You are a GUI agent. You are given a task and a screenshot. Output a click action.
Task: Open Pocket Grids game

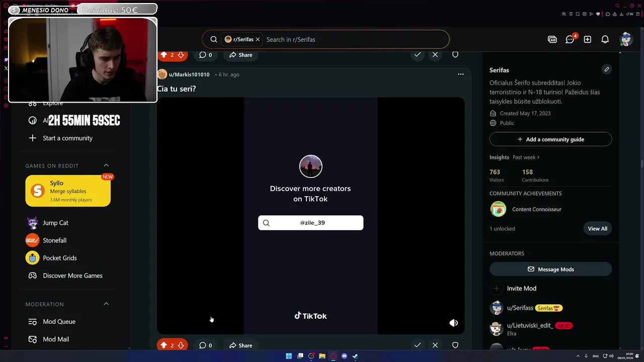[x=59, y=258]
